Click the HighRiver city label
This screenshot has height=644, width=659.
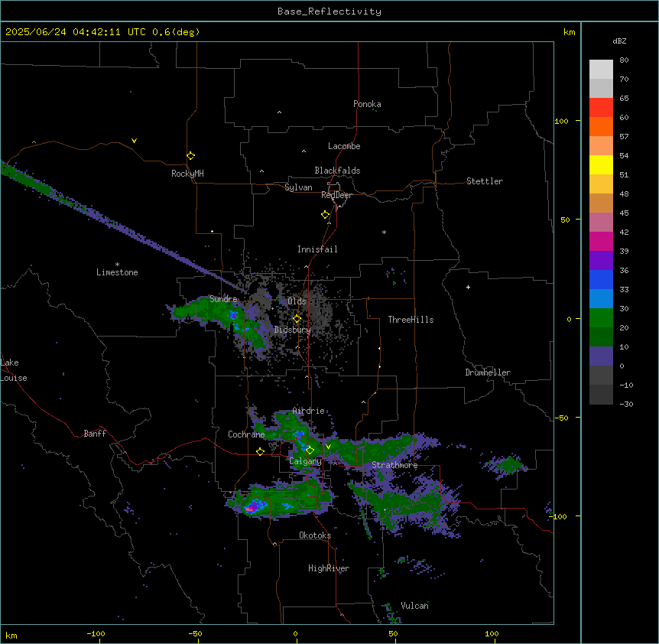pyautogui.click(x=329, y=568)
